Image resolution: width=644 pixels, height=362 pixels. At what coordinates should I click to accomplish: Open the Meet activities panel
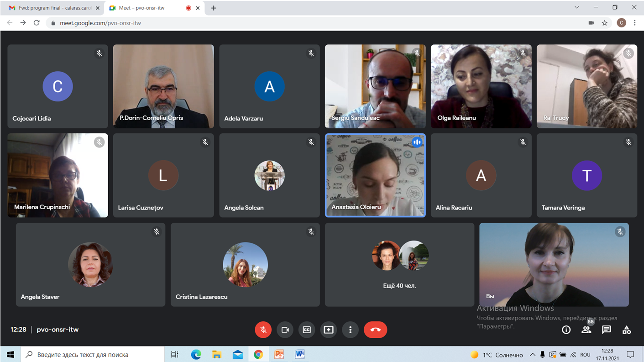627,330
